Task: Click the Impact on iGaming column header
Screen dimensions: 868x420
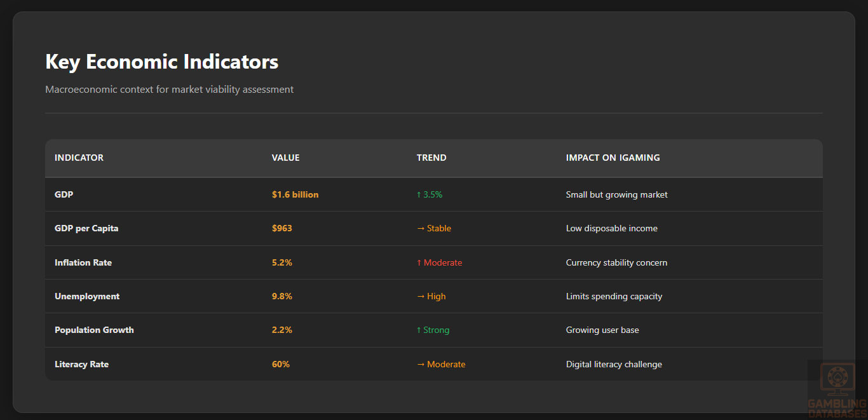Action: click(613, 158)
